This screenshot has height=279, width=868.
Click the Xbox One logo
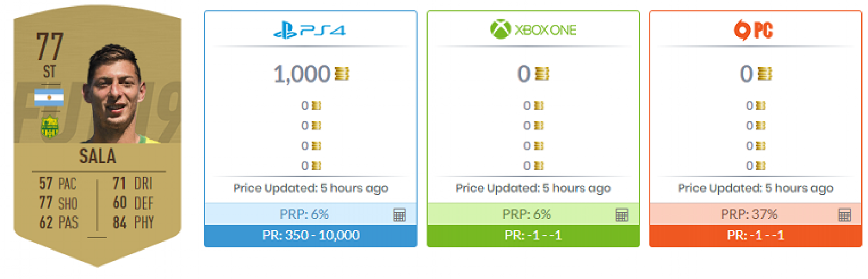point(533,29)
